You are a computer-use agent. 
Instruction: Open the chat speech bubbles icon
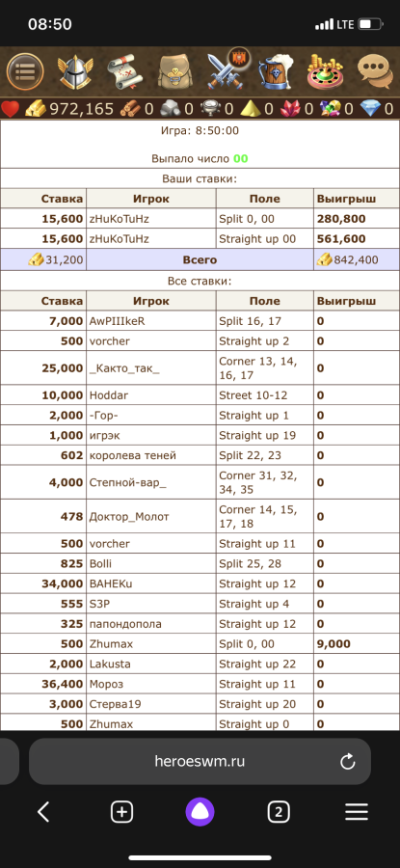[375, 72]
